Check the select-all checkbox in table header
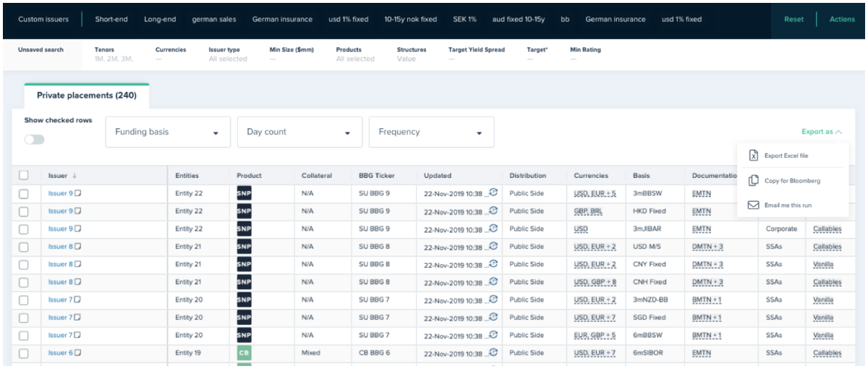868x369 pixels. (x=24, y=175)
